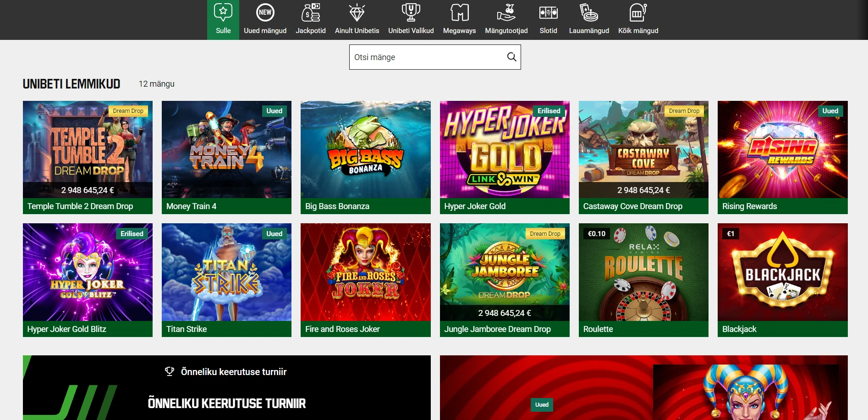Click the Uued badge on Rising Rewards
This screenshot has height=420, width=868.
[830, 111]
